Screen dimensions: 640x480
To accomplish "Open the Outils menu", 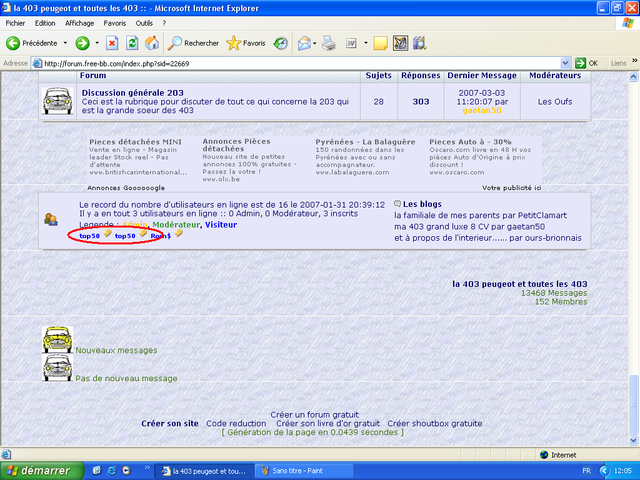I will 144,22.
